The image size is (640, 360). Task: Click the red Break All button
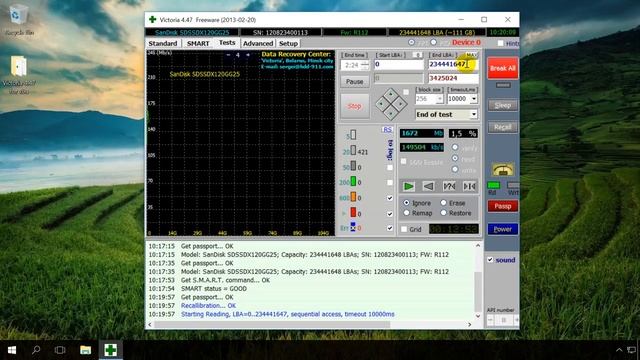[x=503, y=68]
